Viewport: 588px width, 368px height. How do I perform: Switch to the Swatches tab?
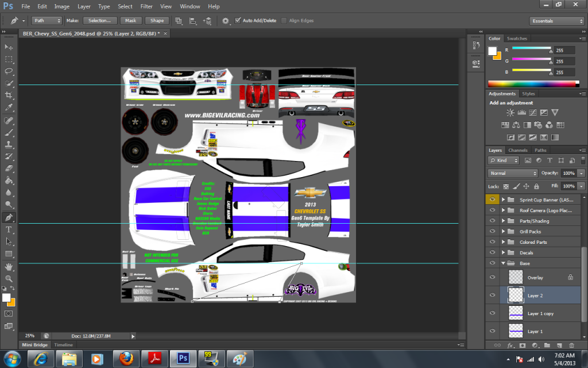pyautogui.click(x=517, y=39)
